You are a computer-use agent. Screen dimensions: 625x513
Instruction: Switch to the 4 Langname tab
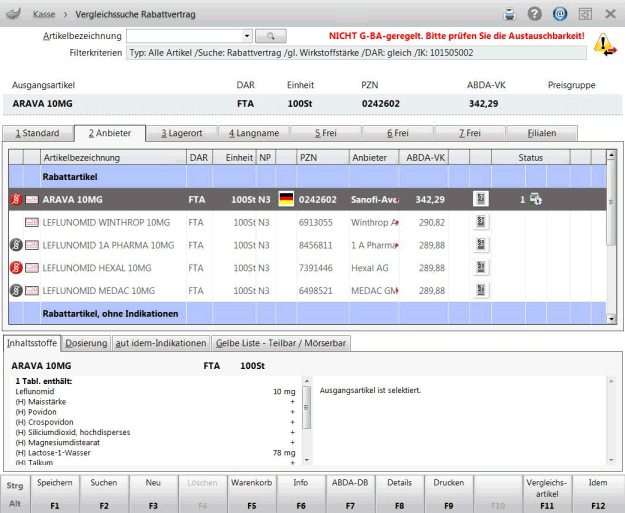(x=254, y=133)
